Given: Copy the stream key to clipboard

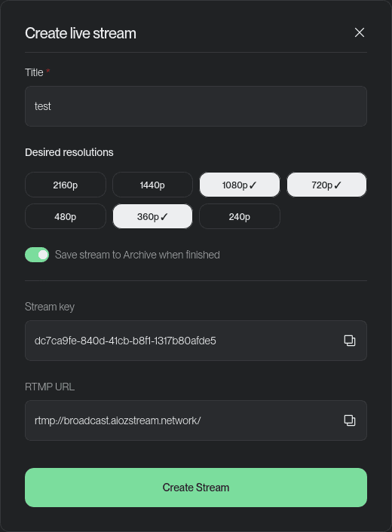Looking at the screenshot, I should click(350, 341).
